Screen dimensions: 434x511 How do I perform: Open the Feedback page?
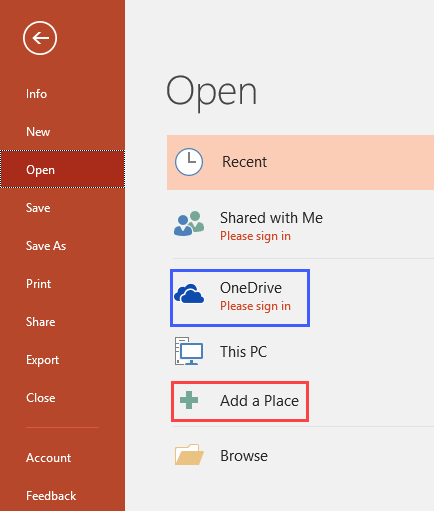(51, 496)
